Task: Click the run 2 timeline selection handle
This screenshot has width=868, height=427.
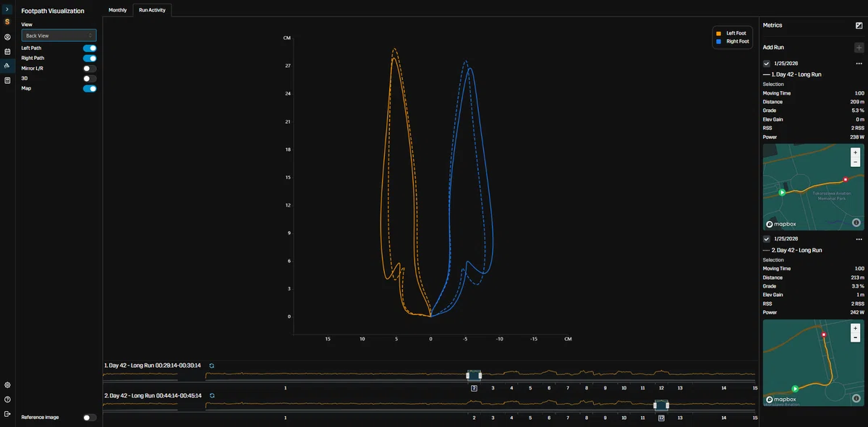Action: coord(661,405)
